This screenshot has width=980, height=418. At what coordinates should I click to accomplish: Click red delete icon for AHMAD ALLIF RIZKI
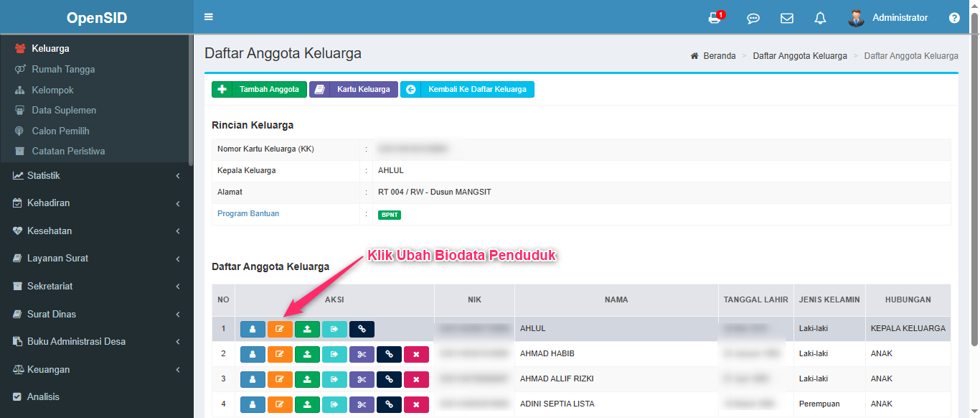pyautogui.click(x=416, y=379)
